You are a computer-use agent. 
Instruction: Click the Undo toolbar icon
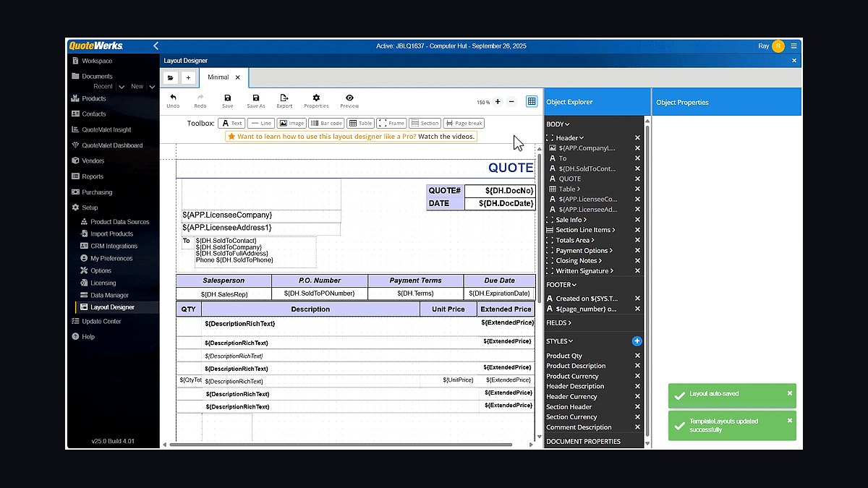pyautogui.click(x=173, y=100)
